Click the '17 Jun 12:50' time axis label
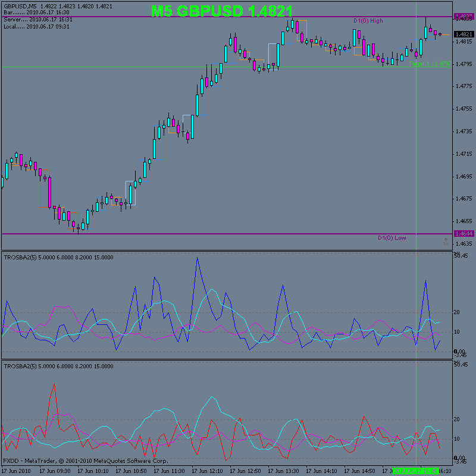Screen dimensions: 476x476 pyautogui.click(x=246, y=471)
